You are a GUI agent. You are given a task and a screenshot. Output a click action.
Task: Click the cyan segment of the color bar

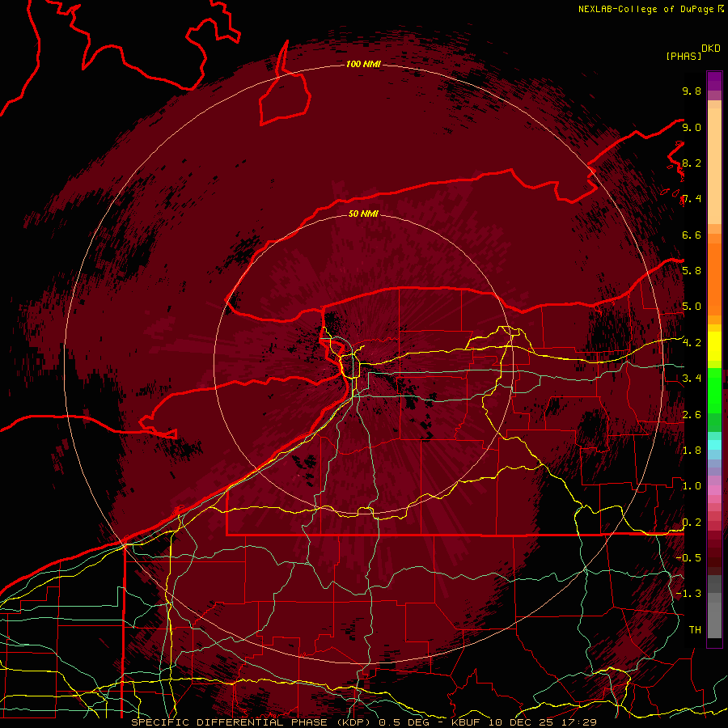[714, 445]
